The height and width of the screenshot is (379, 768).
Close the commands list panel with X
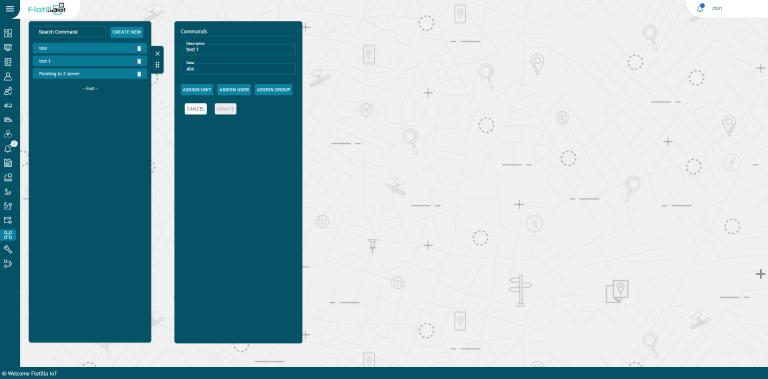coord(157,54)
